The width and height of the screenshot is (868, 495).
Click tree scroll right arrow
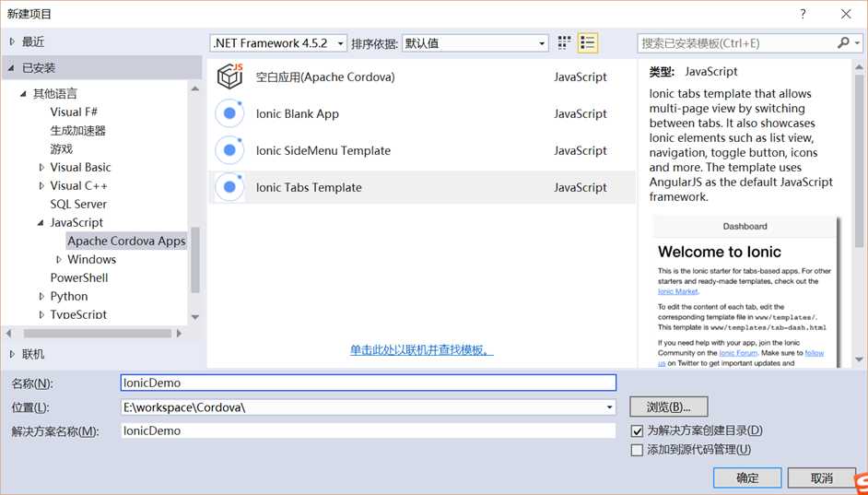pos(179,334)
